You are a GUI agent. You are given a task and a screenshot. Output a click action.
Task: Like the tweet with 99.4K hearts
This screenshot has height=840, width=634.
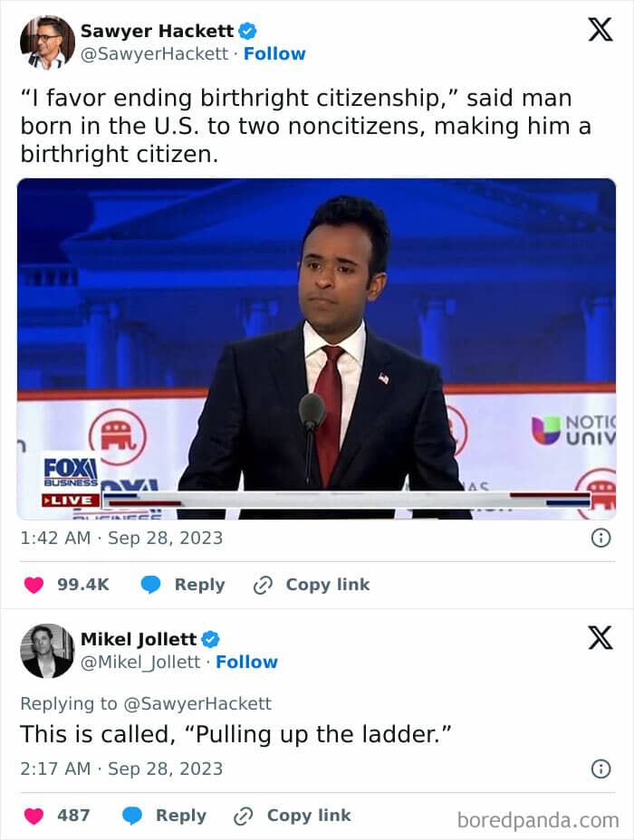point(34,585)
